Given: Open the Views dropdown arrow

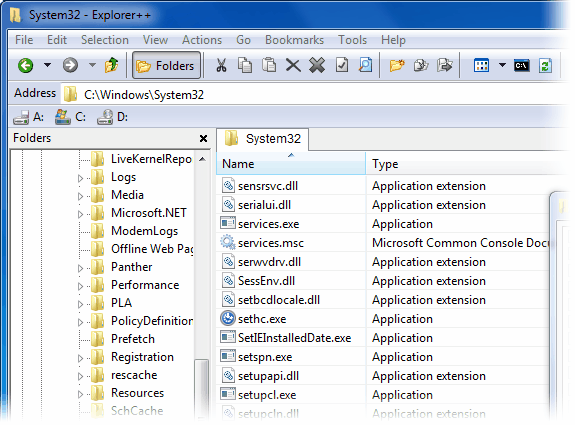Looking at the screenshot, I should coord(502,65).
